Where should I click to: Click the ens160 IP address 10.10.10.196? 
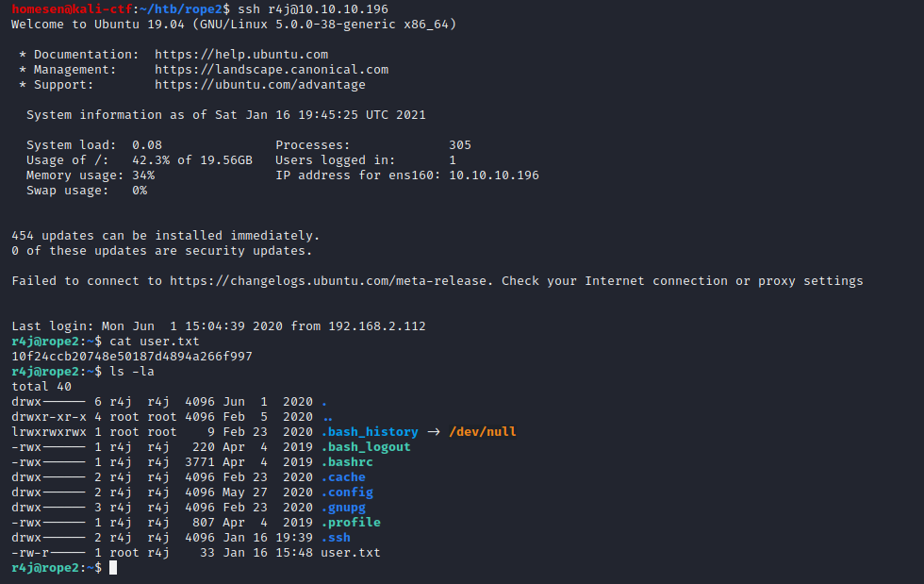[x=494, y=175]
